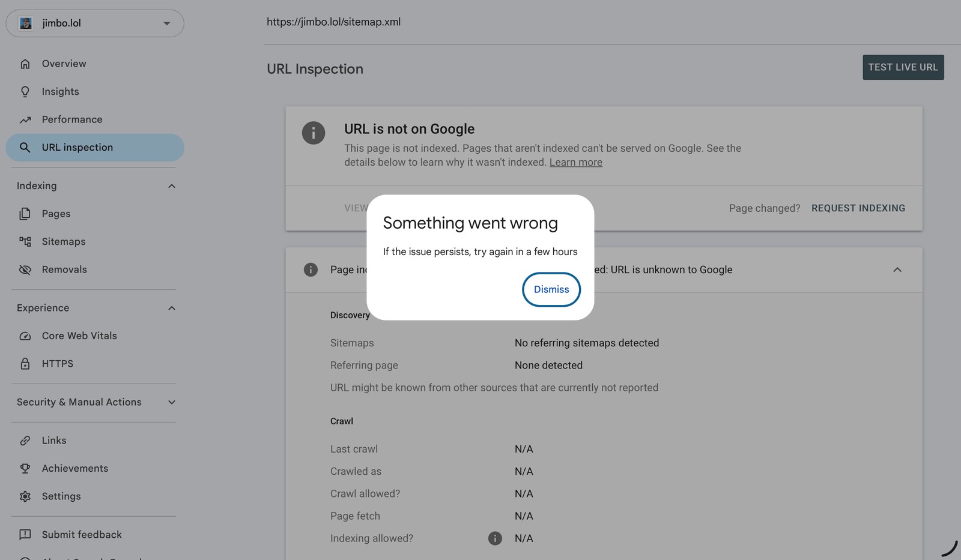Click the 'Discovery' section heading
Screen dimensions: 961x560
tap(350, 315)
